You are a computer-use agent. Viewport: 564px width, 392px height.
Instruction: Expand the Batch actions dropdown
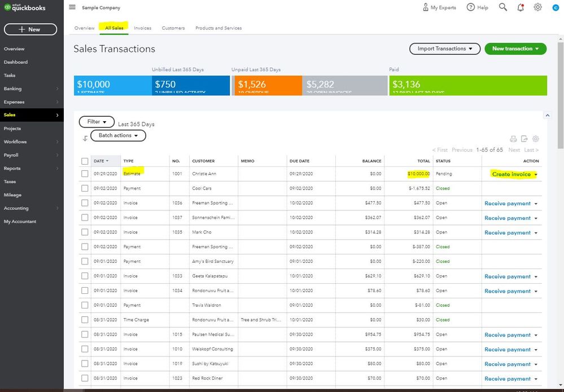[118, 135]
